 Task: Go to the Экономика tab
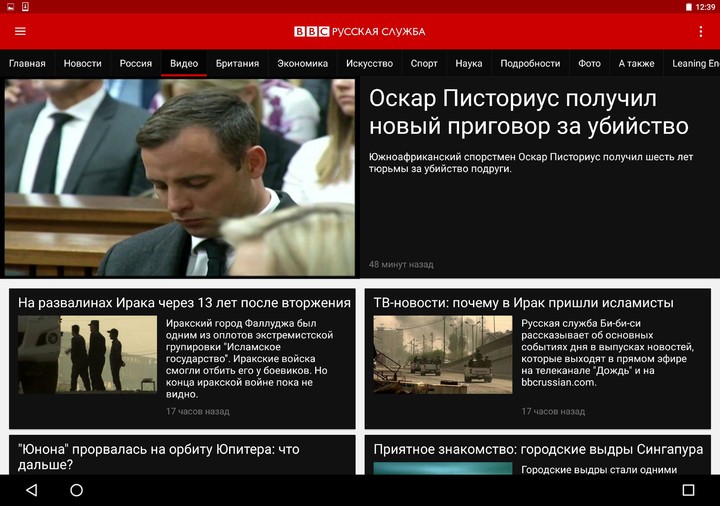(x=303, y=63)
